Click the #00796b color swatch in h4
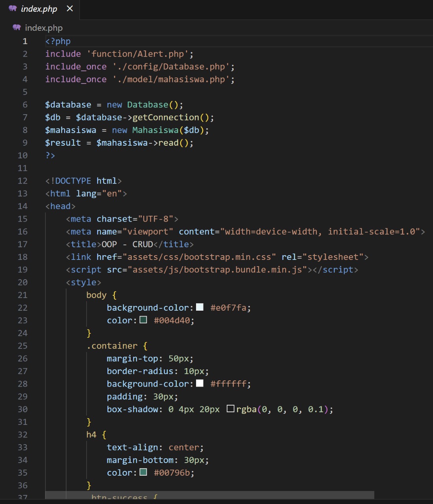Viewport: 433px width, 504px height. click(x=143, y=472)
